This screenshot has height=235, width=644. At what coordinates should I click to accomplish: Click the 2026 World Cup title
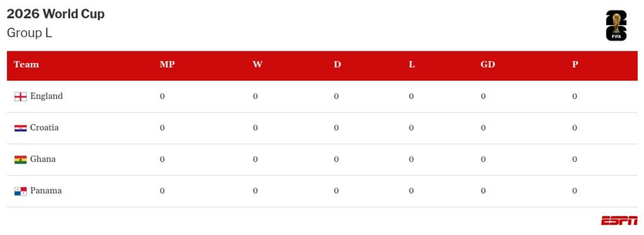coord(56,14)
